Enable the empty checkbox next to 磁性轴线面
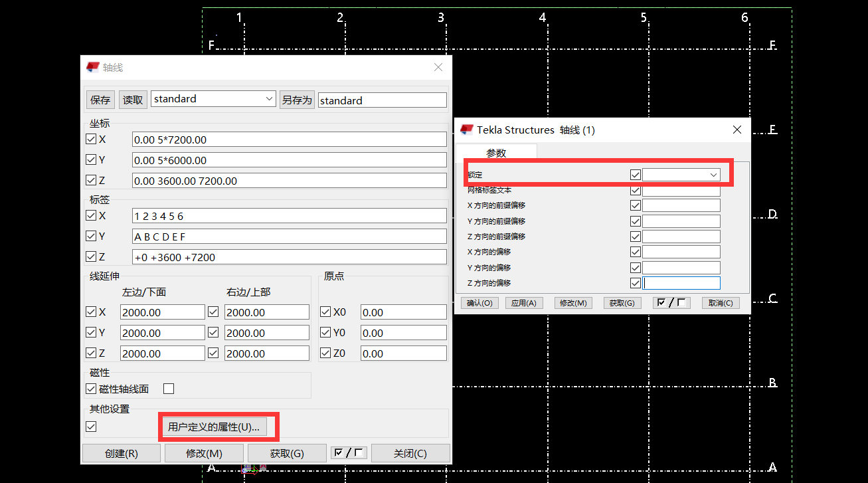 (169, 389)
